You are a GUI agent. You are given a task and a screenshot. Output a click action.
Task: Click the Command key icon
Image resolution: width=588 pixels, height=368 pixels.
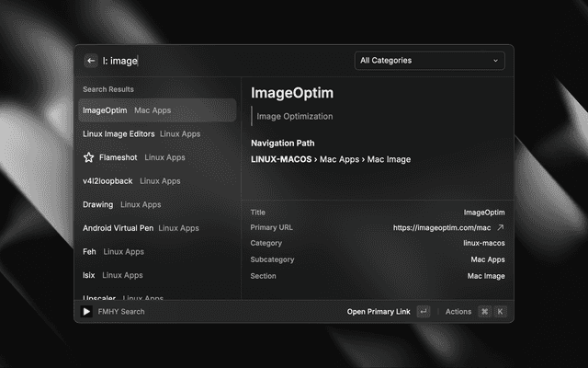tap(484, 311)
